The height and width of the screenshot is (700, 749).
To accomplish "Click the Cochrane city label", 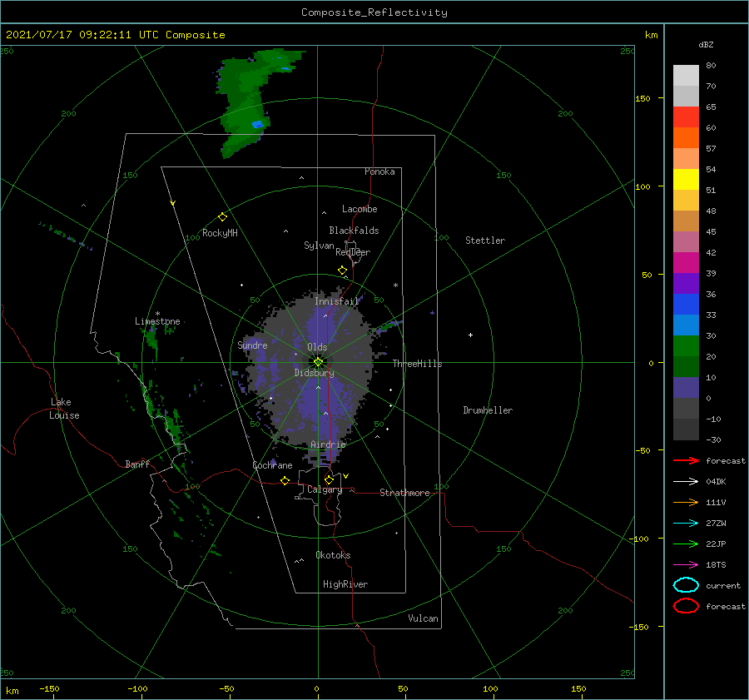I will (272, 465).
